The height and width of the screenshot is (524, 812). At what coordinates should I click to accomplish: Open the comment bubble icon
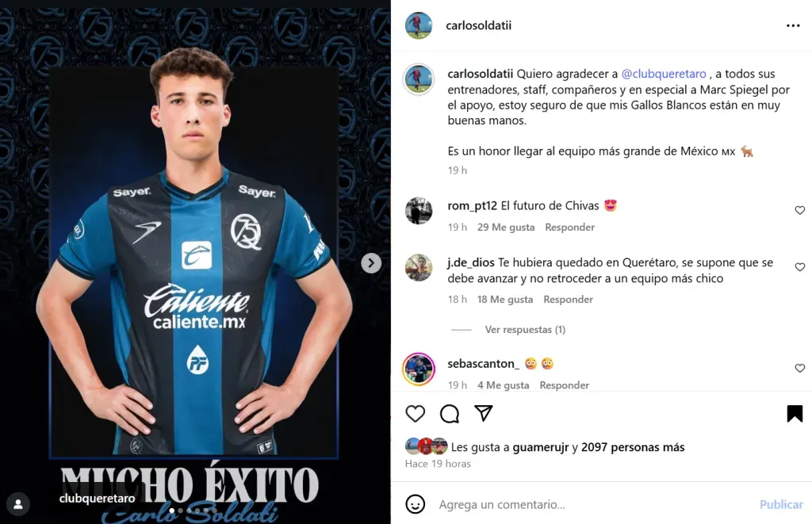(449, 413)
